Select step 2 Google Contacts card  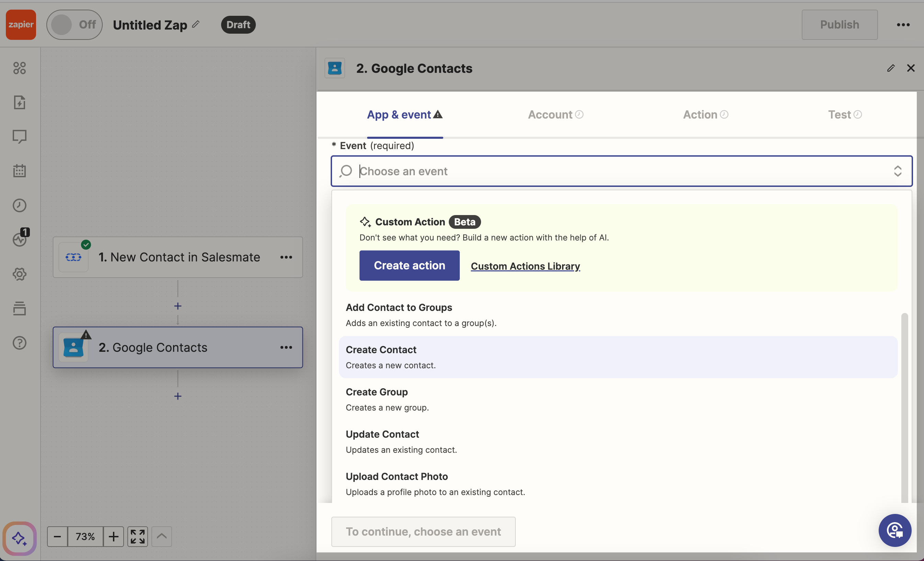coord(178,347)
